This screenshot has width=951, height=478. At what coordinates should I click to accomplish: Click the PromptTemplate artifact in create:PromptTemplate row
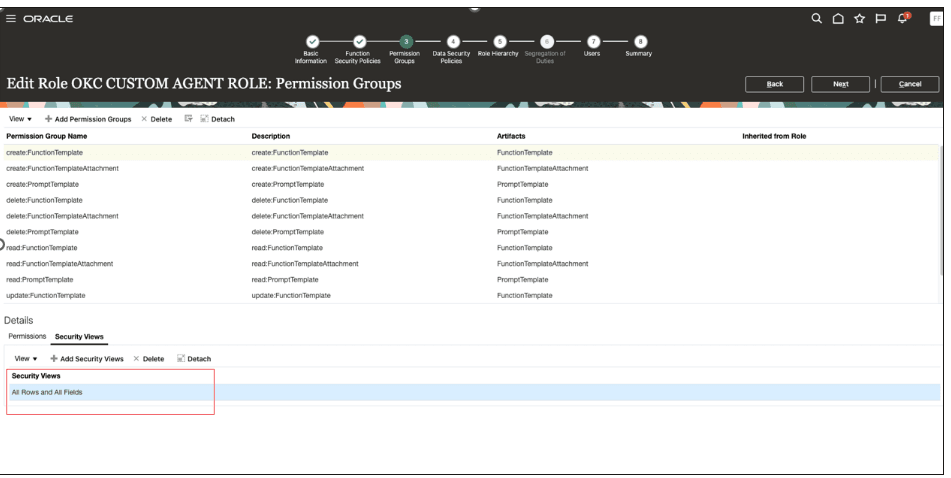(522, 184)
